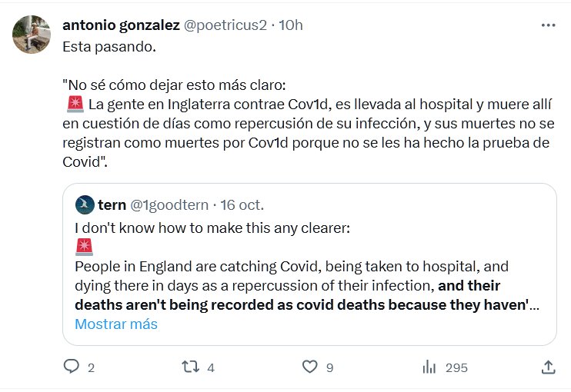571x392 pixels.
Task: Click the quoted author name tern
Action: (112, 205)
